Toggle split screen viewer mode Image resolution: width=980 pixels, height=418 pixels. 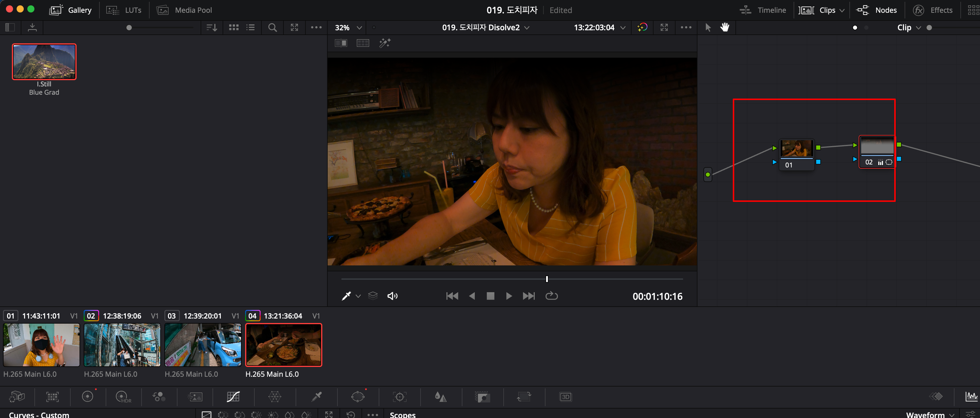point(363,43)
